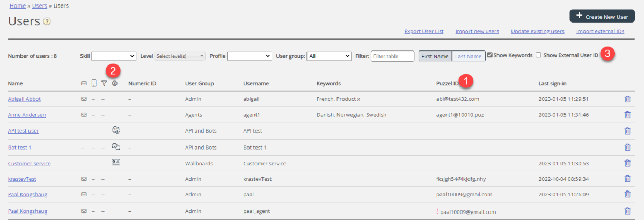Screen dimensions: 644x220
Task: Enable Show External User ID checkbox
Action: (538, 55)
